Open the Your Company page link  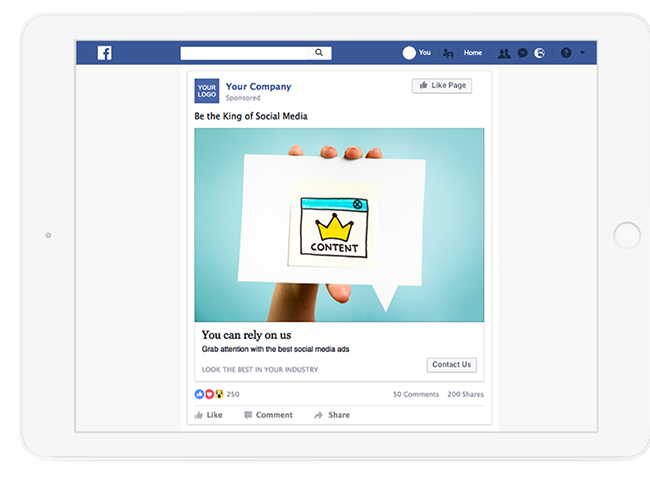[x=259, y=87]
